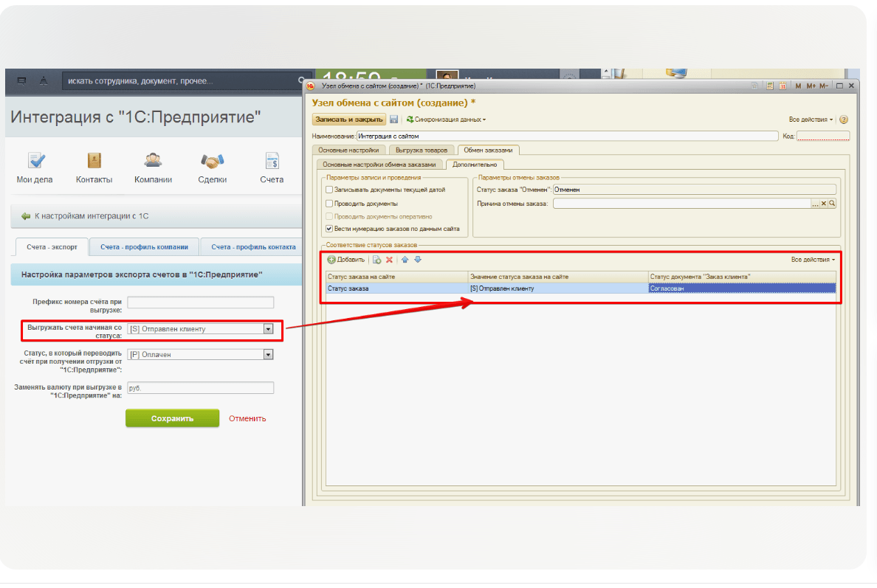Switch to Счета - профиль контакта tab

tap(252, 247)
